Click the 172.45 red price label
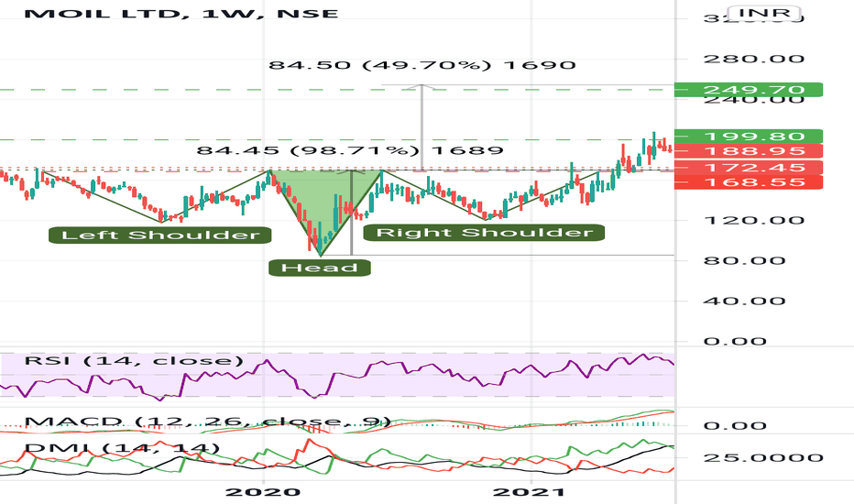Screen dimensions: 854x504 coord(748,168)
